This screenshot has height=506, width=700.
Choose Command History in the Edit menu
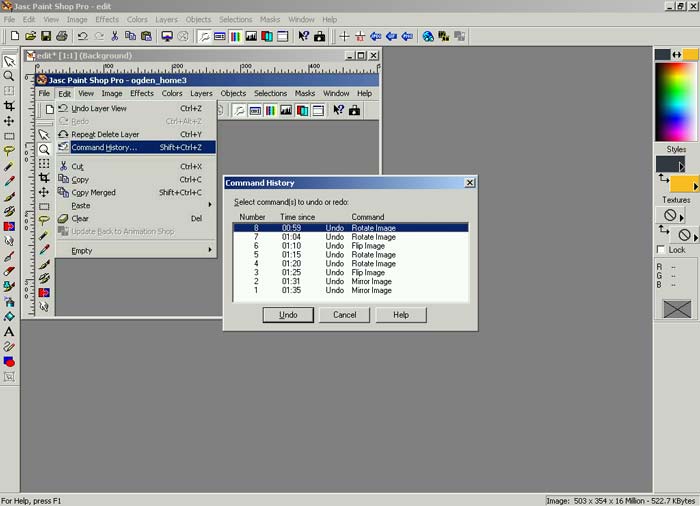click(136, 147)
